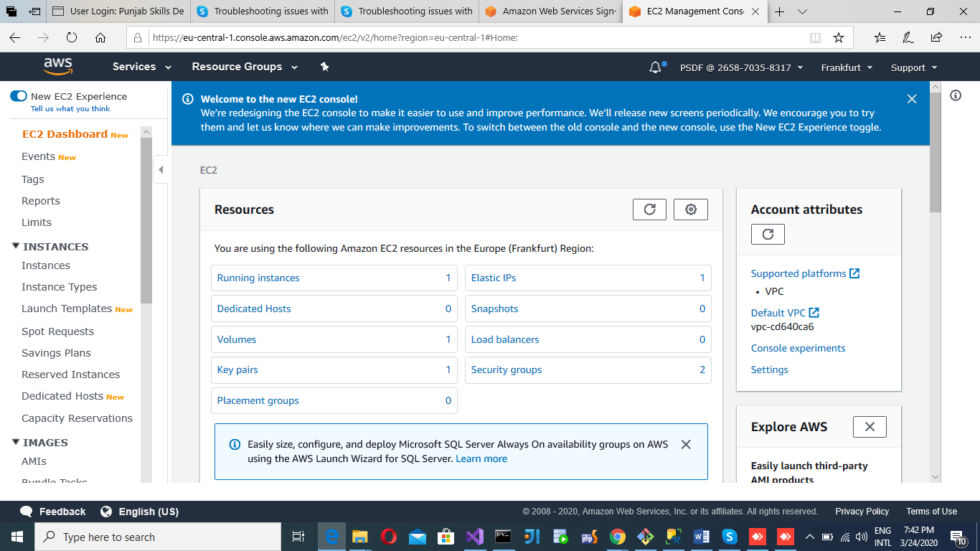The image size is (980, 551).
Task: Click the browser Back arrow
Action: [x=15, y=37]
